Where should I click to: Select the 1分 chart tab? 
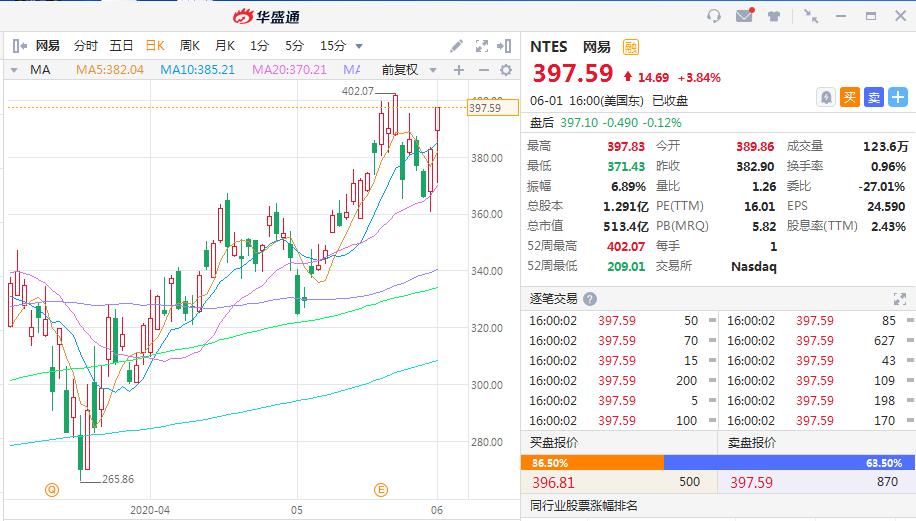[259, 46]
